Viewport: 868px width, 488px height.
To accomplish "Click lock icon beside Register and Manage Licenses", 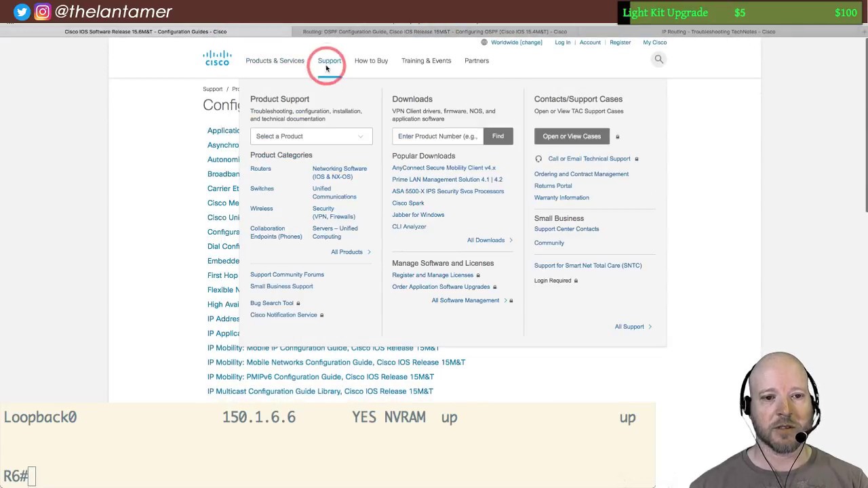I will click(x=478, y=275).
